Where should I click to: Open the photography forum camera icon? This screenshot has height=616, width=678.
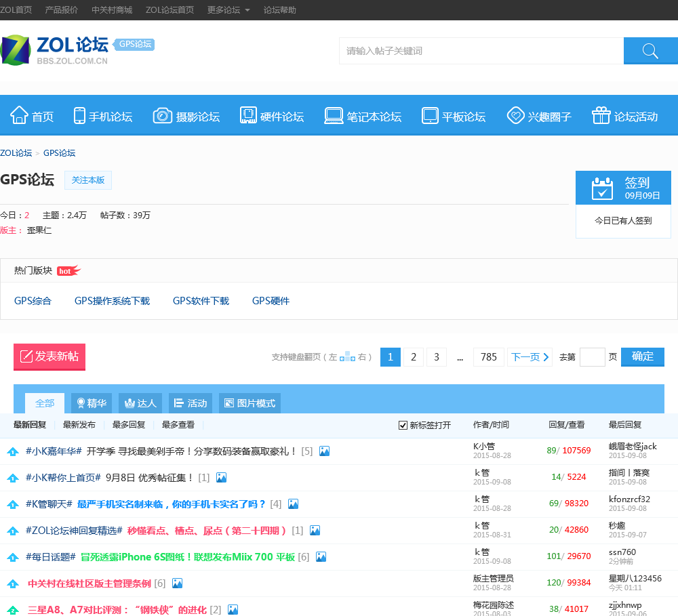click(163, 115)
